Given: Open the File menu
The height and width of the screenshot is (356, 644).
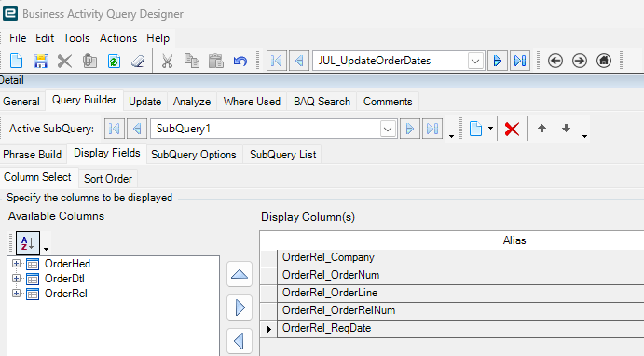Looking at the screenshot, I should coord(18,38).
